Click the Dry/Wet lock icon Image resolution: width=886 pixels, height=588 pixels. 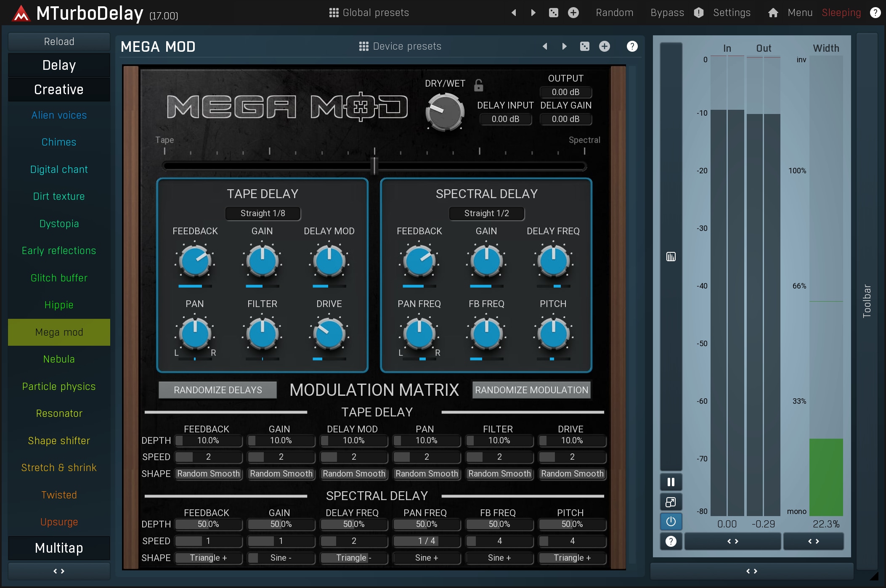click(478, 85)
